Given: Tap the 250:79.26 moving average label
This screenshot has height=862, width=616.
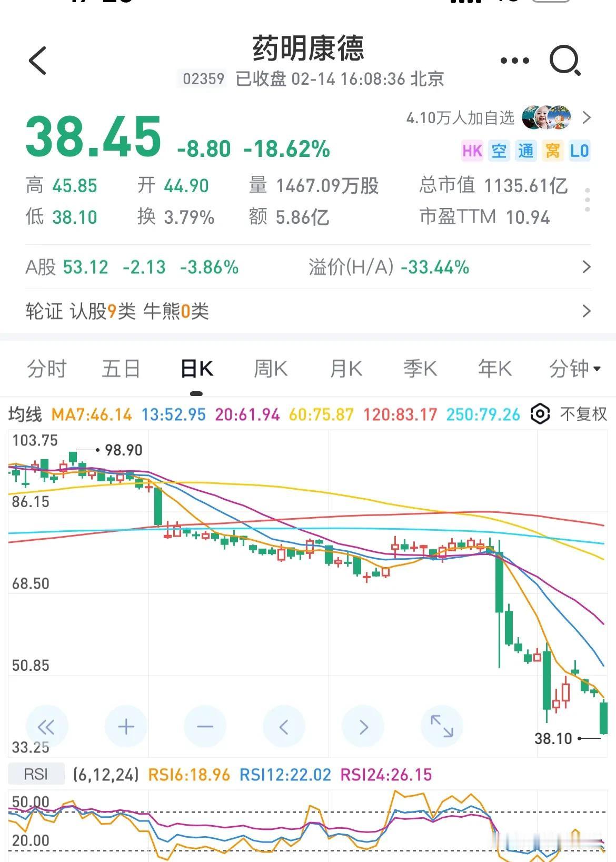Looking at the screenshot, I should 483,415.
